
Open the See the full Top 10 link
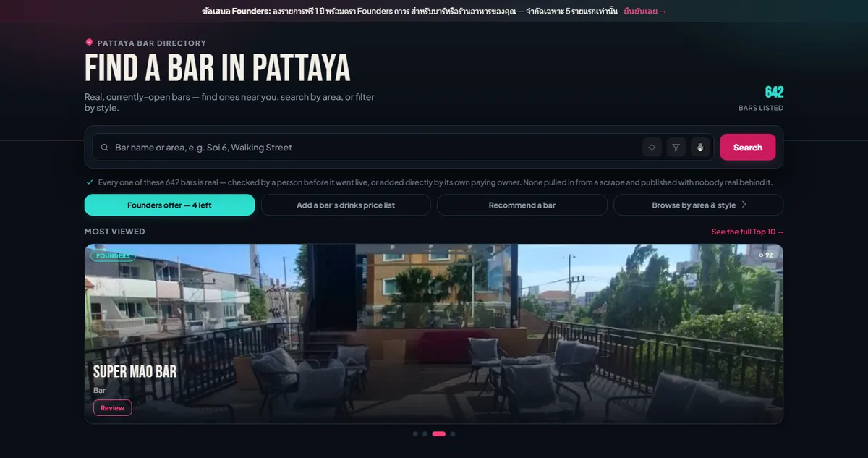click(x=748, y=232)
